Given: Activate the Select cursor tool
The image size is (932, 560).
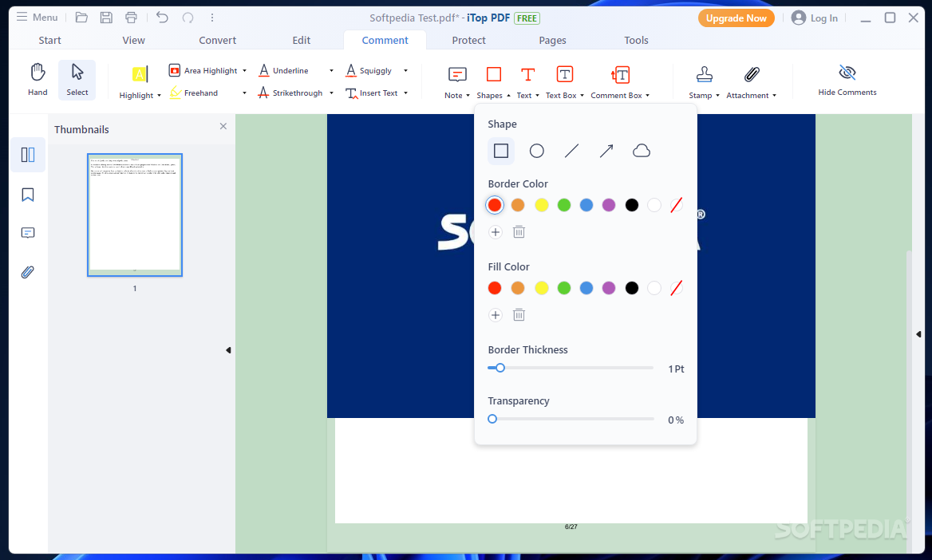Looking at the screenshot, I should (77, 80).
